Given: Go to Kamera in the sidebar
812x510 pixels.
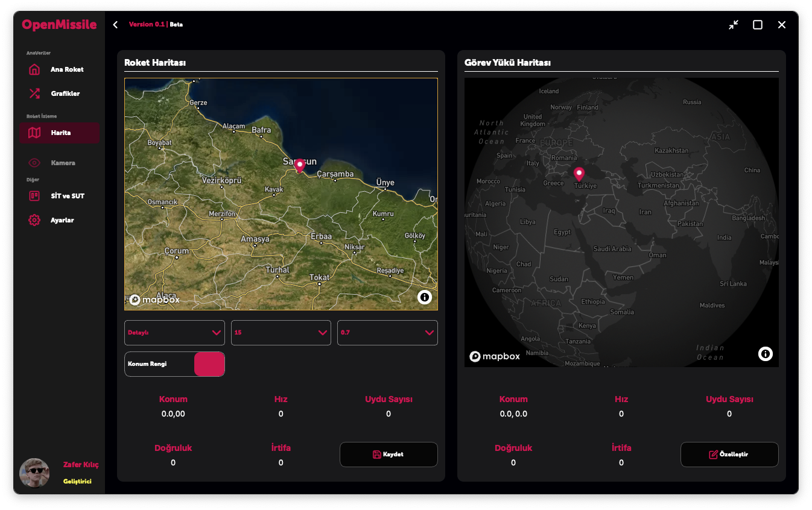Looking at the screenshot, I should [x=63, y=163].
